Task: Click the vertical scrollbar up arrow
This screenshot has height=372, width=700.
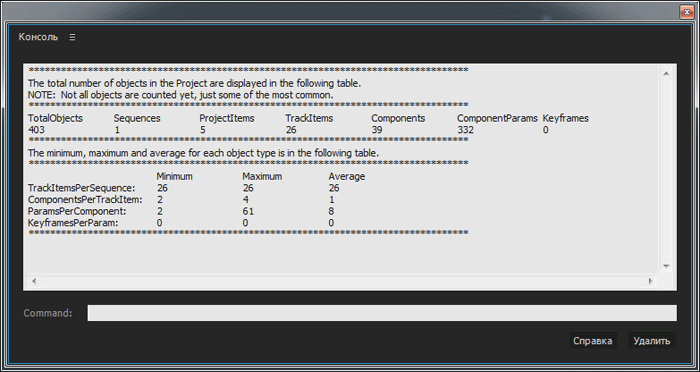Action: click(x=666, y=74)
